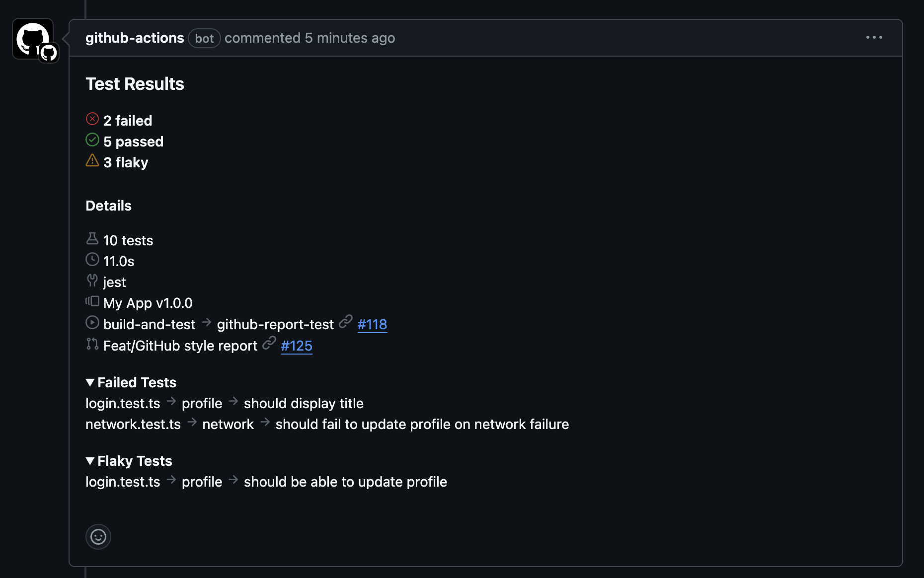Click the green passed check icon

coord(92,140)
